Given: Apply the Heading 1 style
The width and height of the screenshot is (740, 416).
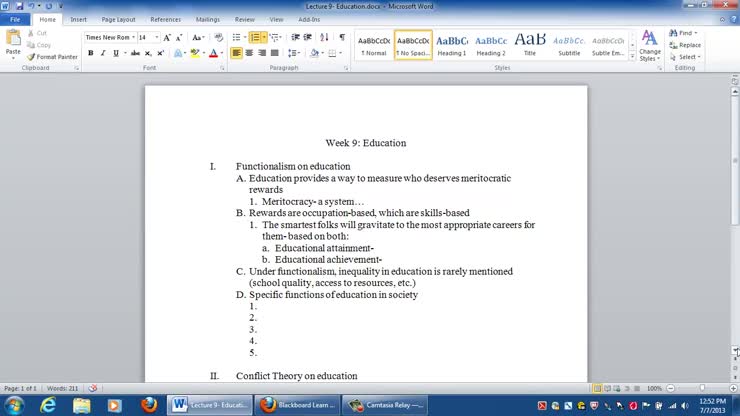Looking at the screenshot, I should click(x=451, y=45).
